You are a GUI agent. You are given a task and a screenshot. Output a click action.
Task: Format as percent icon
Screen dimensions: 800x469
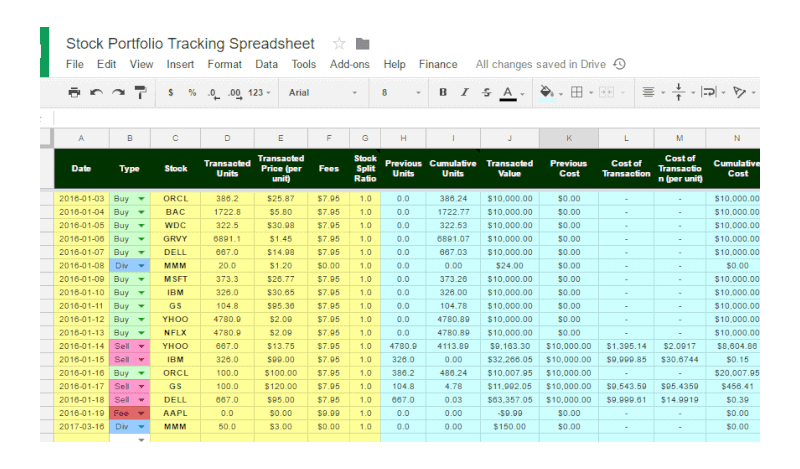point(192,92)
